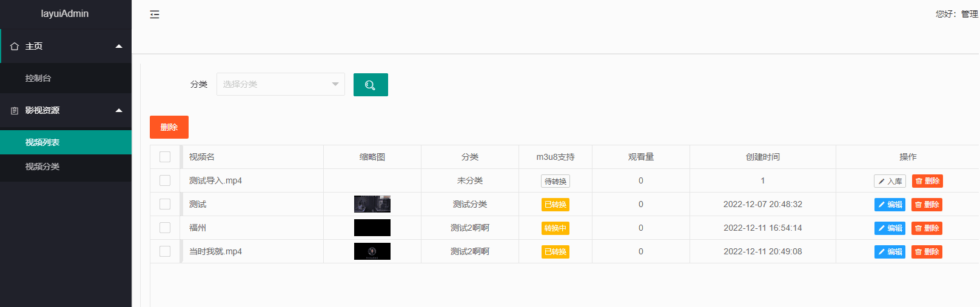Screen dimensions: 980x307
Task: Delete the 福州 video row
Action: [x=927, y=228]
